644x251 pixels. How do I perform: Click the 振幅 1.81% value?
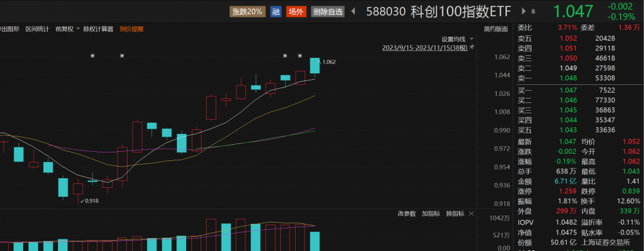(x=567, y=201)
